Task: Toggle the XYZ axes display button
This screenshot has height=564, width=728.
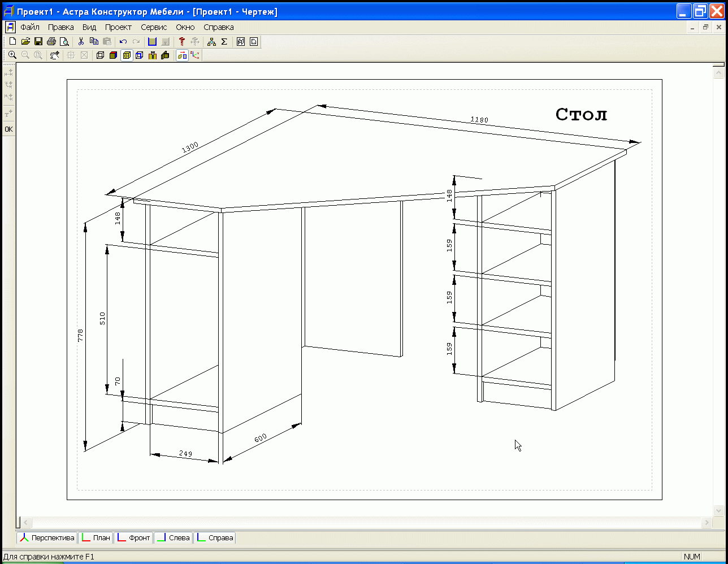Action: point(196,55)
